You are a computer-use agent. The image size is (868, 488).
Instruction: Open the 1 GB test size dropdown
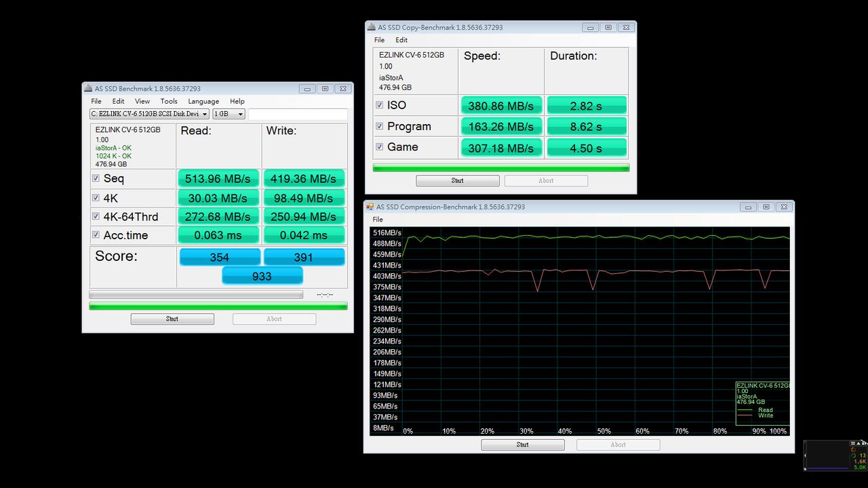tap(229, 114)
